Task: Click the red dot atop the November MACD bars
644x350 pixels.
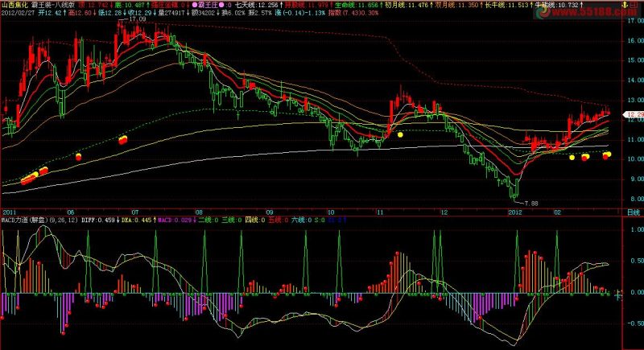Action: 397,253
